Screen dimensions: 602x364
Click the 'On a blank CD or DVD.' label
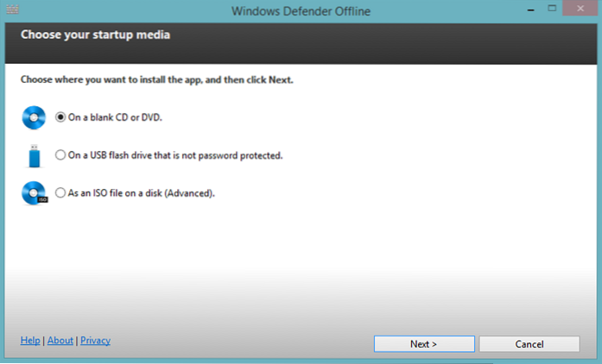tap(115, 117)
